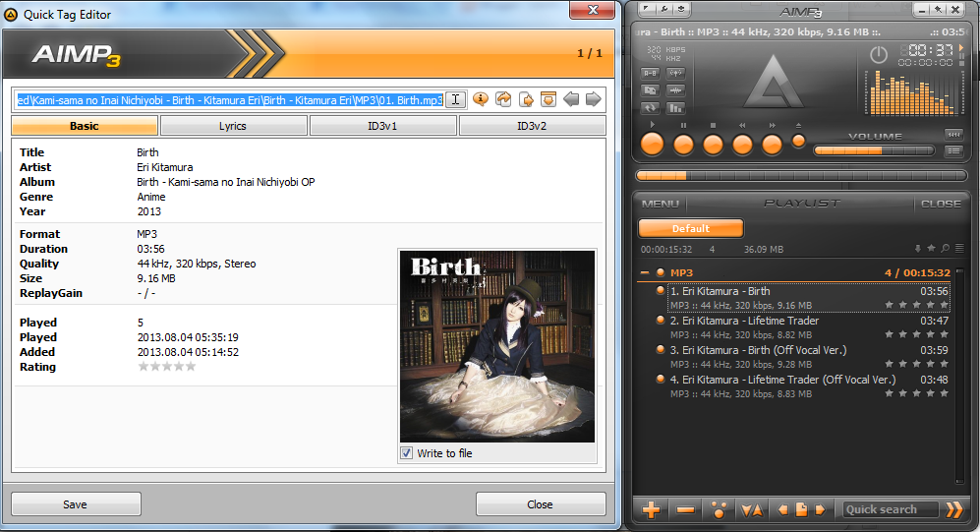980x532 pixels.
Task: Click the info speech-bubble icon in tag editor
Action: click(x=480, y=99)
